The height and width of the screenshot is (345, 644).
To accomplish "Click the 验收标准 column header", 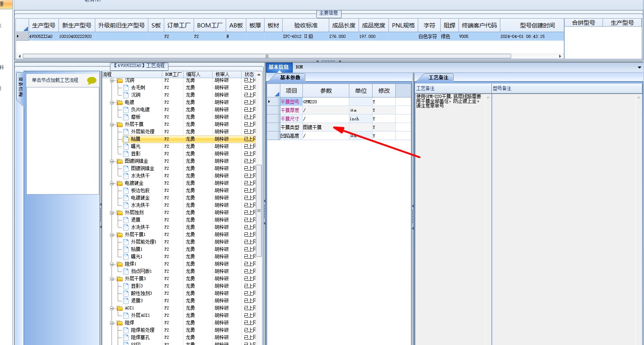I will [x=306, y=25].
